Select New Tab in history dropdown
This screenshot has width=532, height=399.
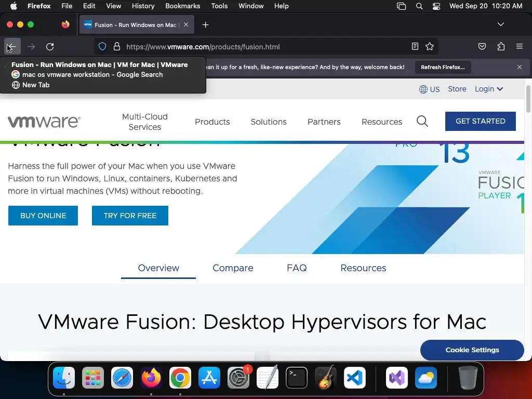(x=103, y=85)
